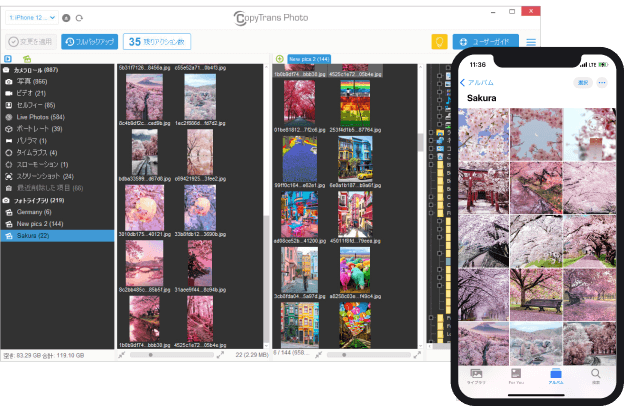
Task: Click the shrink thumbnails icon below the PC panel
Action: coord(318,355)
